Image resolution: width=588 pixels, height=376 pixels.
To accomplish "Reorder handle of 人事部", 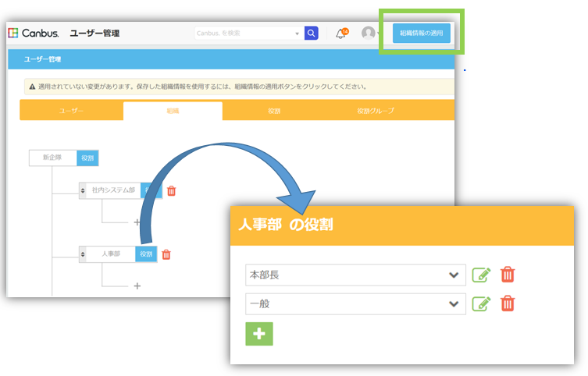I will point(83,254).
